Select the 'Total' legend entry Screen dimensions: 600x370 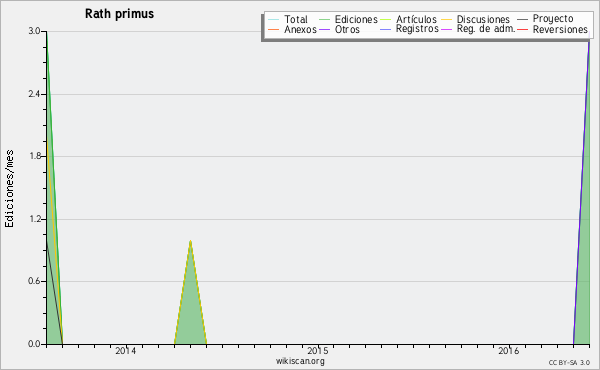(296, 19)
